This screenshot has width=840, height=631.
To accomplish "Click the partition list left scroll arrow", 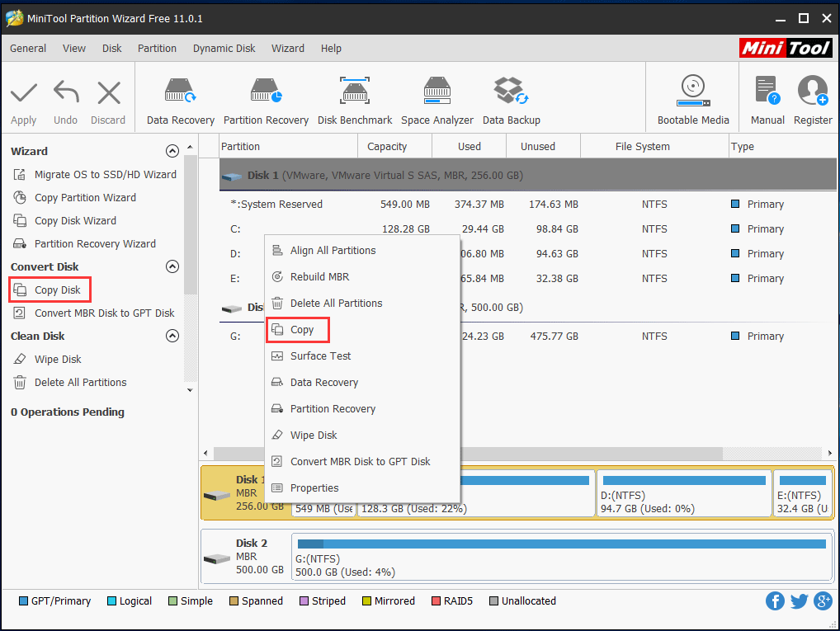I will [x=205, y=453].
